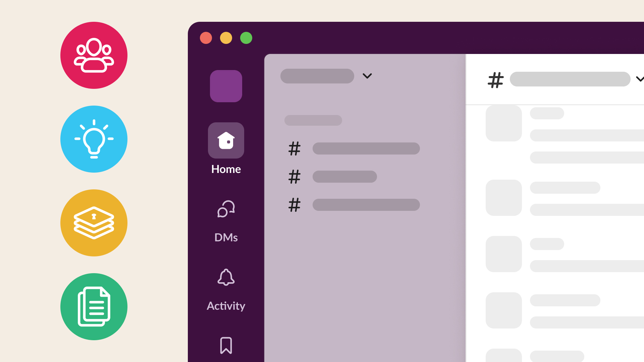
Task: Select the community/groups icon
Action: 94,55
